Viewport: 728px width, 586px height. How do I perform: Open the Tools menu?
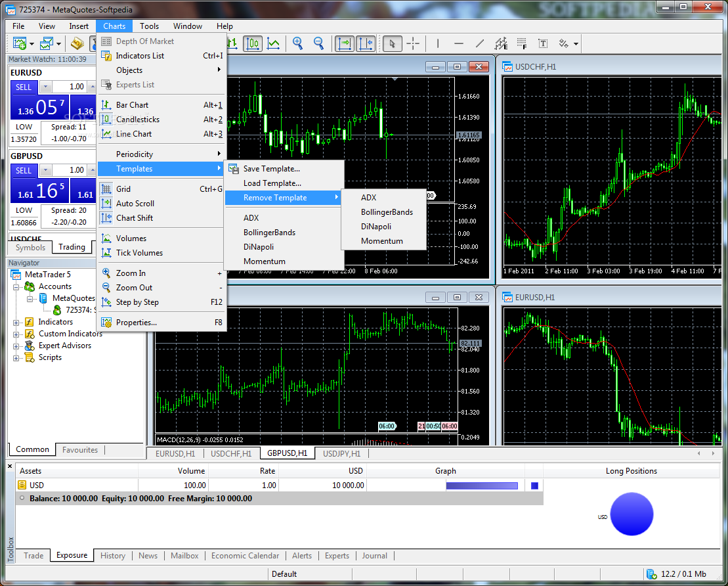(149, 26)
